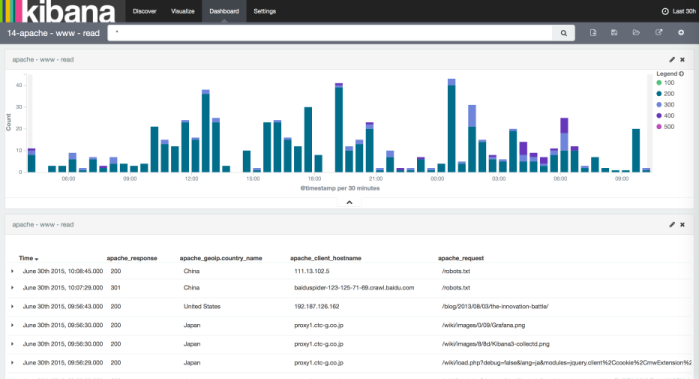Screen dimensions: 699x379
Task: Expand the 10:08:45.000 log row
Action: pyautogui.click(x=12, y=271)
